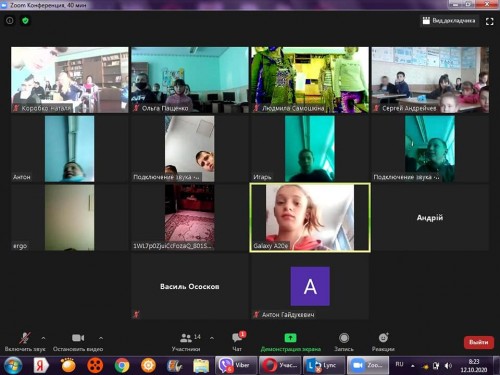The image size is (500, 375).
Task: Click the system tray volume icon
Action: click(x=448, y=366)
